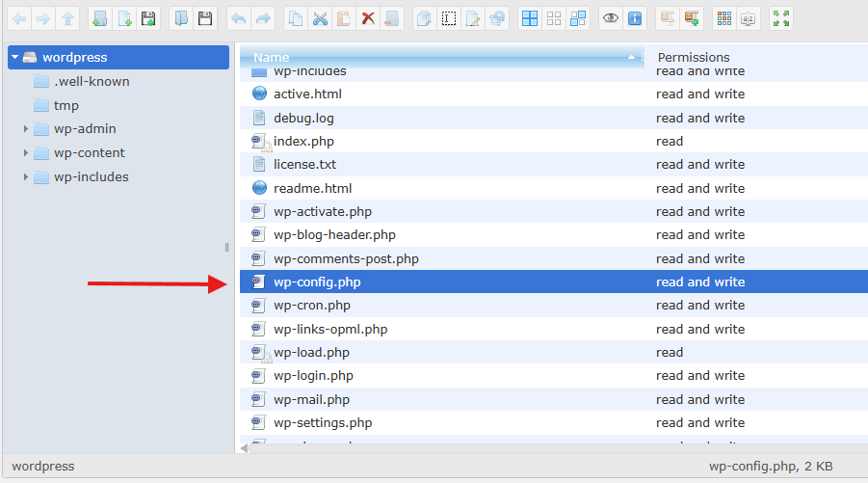Expand the wp-admin folder arrow
The width and height of the screenshot is (868, 483).
pyautogui.click(x=26, y=129)
